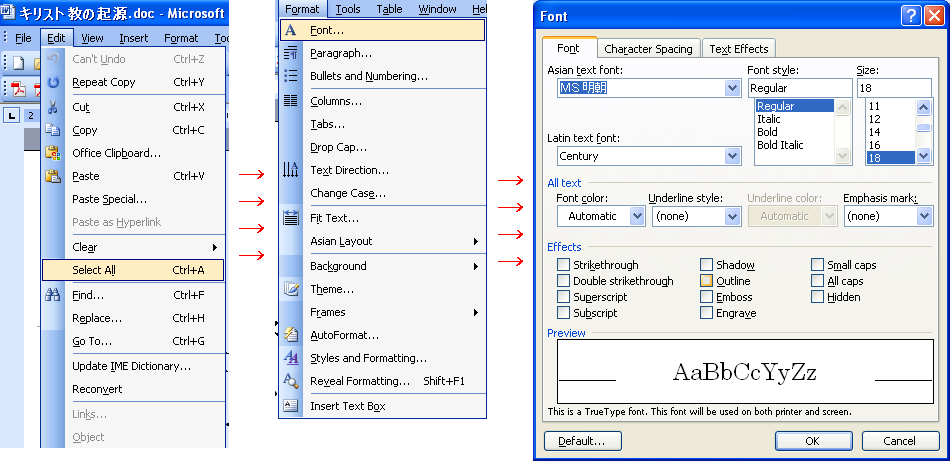
Task: Click the Bullets and Numbering icon
Action: coord(291,76)
